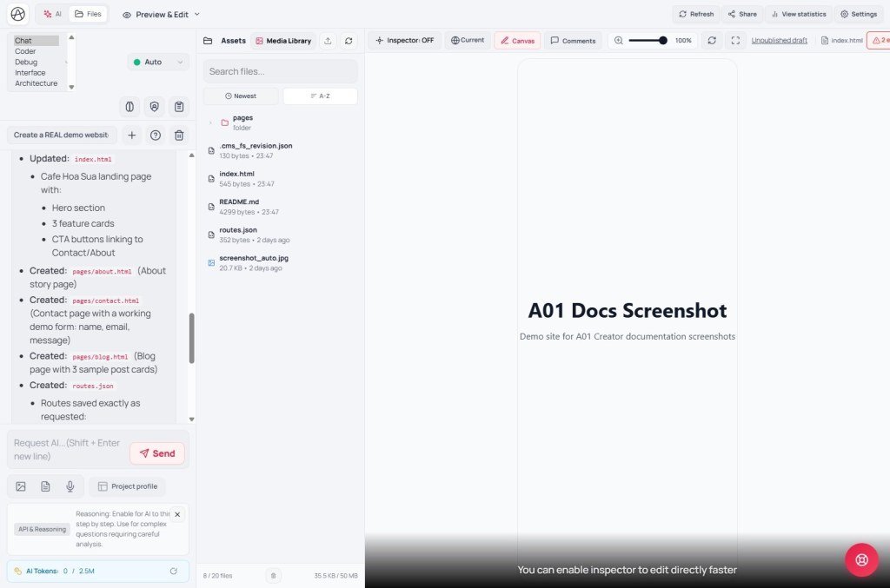Click the clipboard icon button
This screenshot has width=890, height=588.
pyautogui.click(x=179, y=107)
